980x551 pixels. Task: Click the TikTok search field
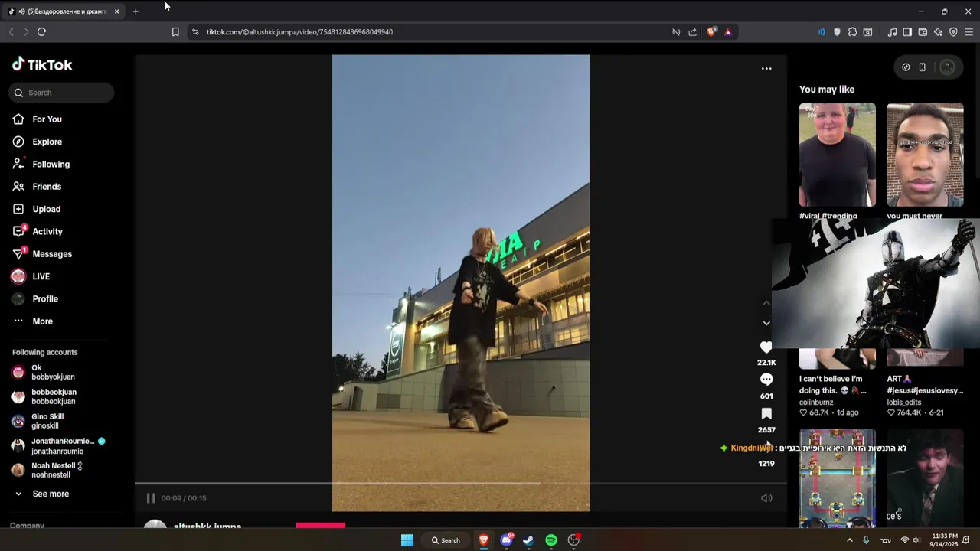pyautogui.click(x=61, y=93)
